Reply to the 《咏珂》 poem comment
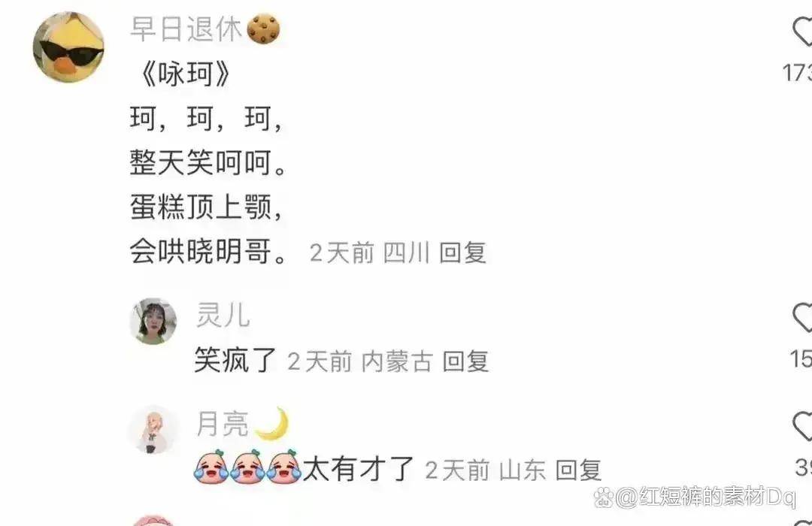This screenshot has width=812, height=526. click(462, 252)
